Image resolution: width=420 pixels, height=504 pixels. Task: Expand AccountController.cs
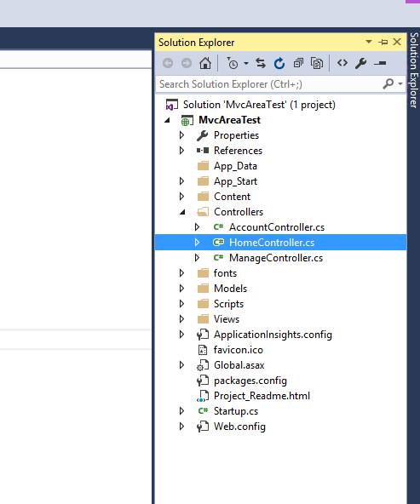(x=197, y=227)
